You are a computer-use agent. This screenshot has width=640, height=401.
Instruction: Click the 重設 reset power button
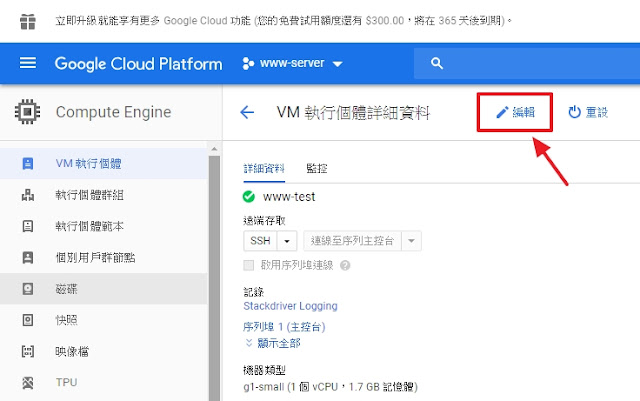tap(588, 112)
